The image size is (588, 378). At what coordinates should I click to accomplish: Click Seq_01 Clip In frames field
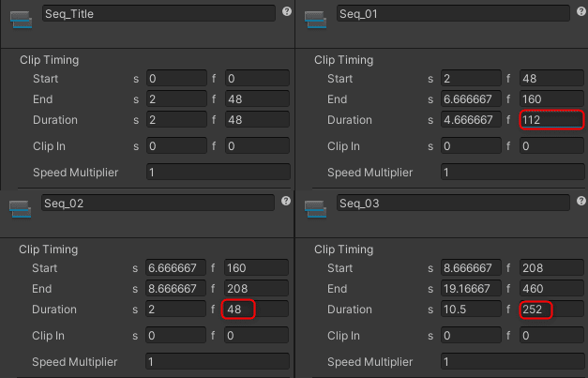click(551, 146)
